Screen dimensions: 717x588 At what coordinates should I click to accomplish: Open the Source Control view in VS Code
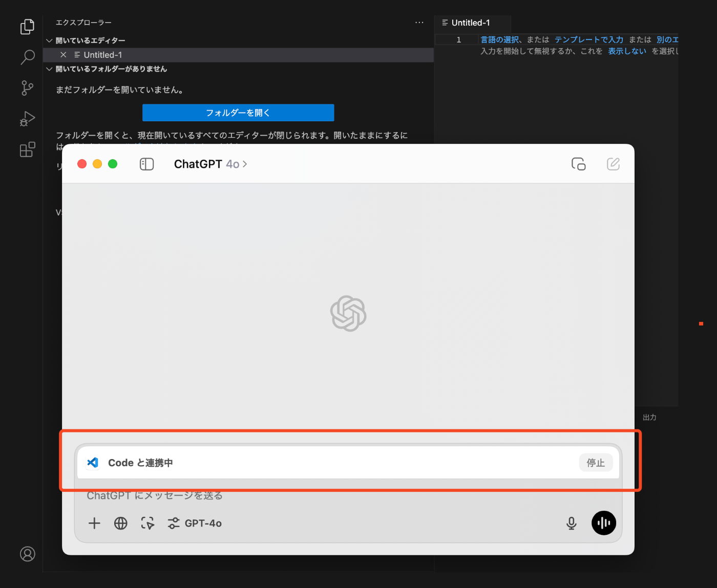(x=27, y=88)
